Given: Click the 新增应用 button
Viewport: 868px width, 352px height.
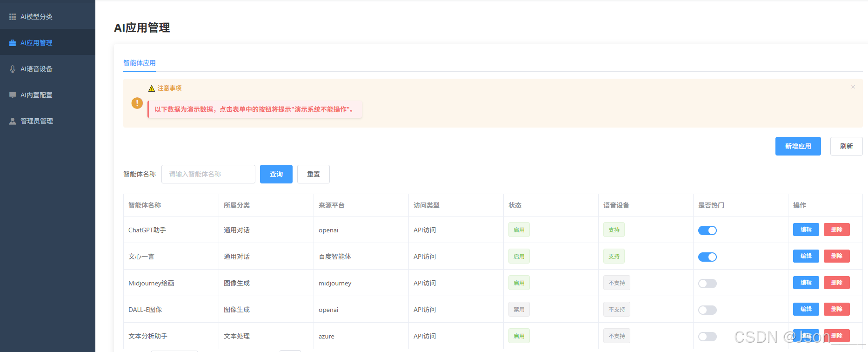Looking at the screenshot, I should click(x=798, y=146).
